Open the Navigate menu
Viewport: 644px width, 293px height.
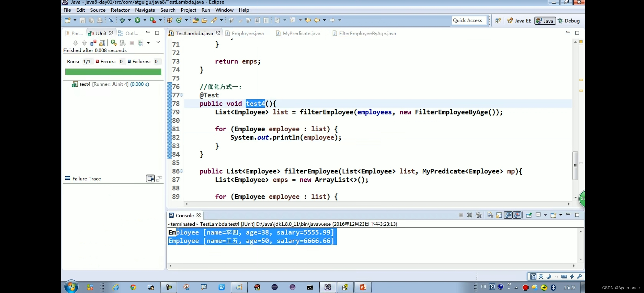pos(145,10)
